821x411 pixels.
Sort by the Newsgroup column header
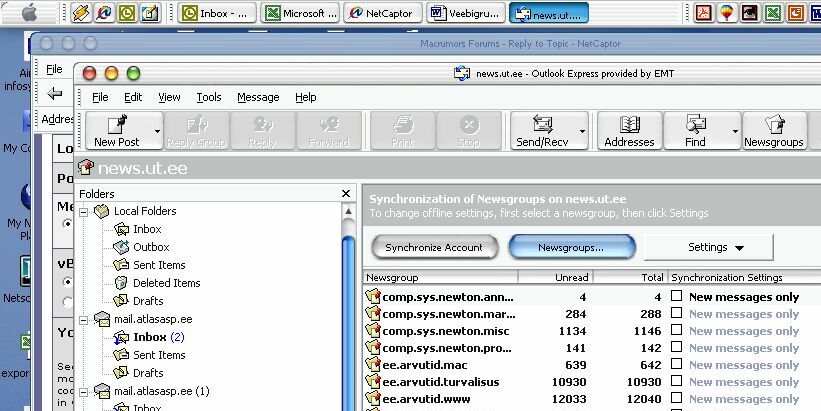[x=440, y=277]
